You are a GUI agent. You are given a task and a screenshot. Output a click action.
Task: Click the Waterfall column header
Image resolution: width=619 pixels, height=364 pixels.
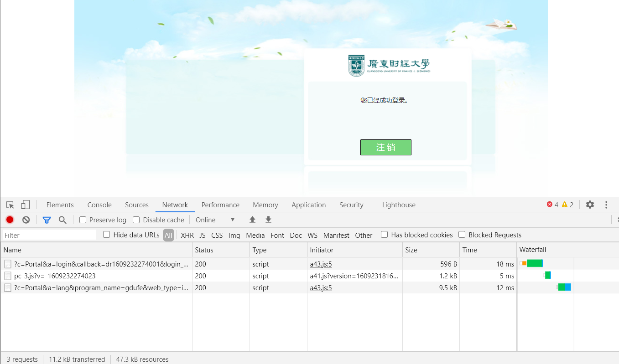pos(568,250)
